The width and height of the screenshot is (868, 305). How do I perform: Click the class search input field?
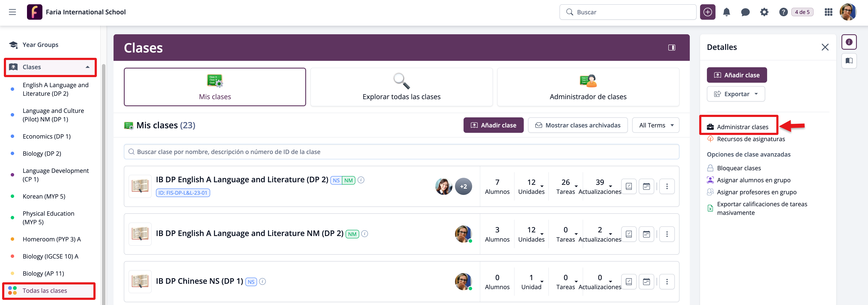(401, 152)
